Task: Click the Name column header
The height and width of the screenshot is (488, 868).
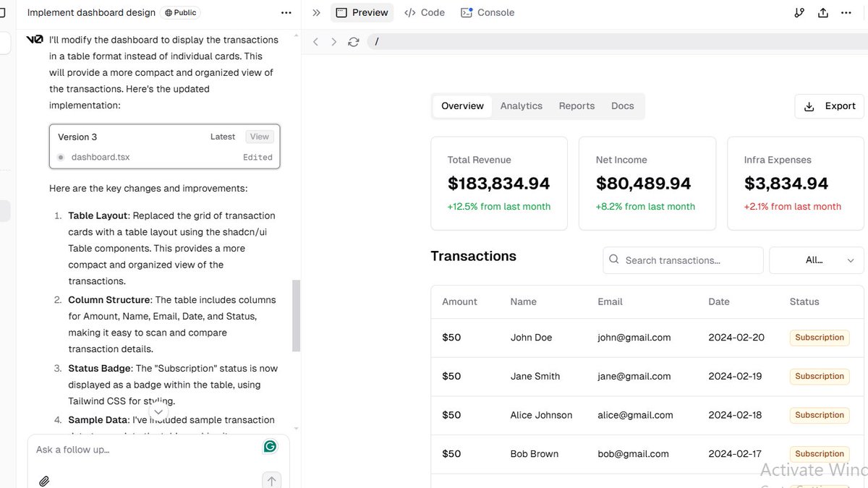Action: point(523,301)
